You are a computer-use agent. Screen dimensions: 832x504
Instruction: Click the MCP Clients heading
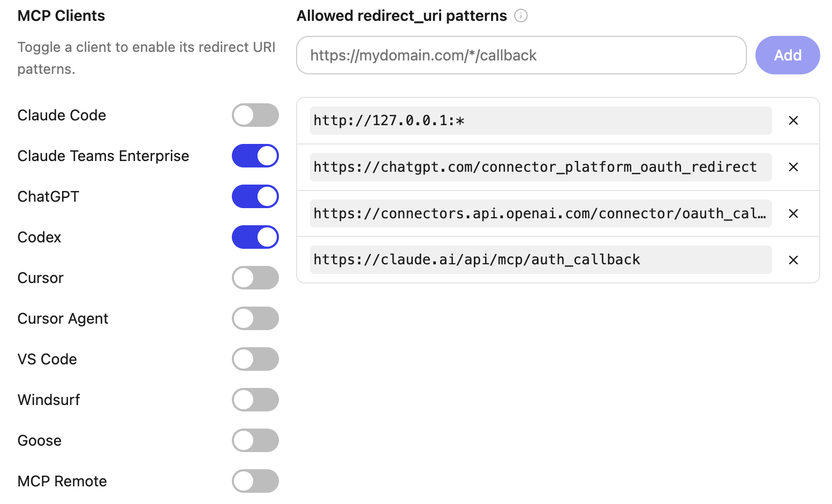(x=61, y=16)
